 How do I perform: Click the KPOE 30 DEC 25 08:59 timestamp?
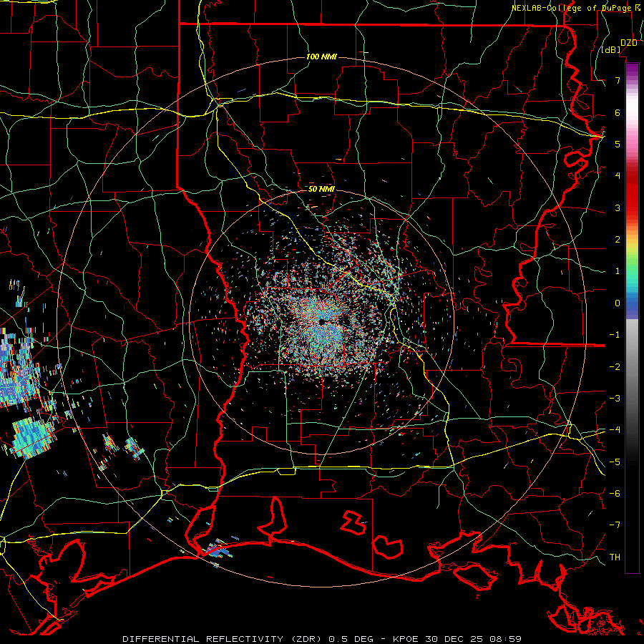coord(457,639)
